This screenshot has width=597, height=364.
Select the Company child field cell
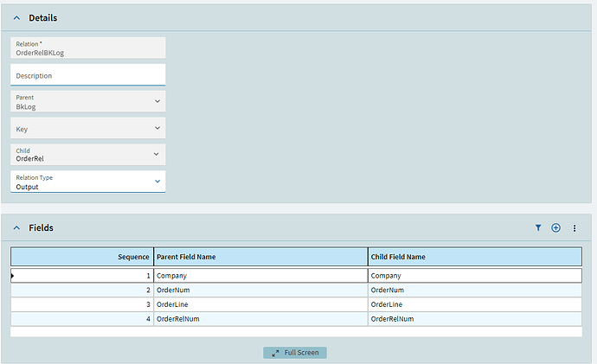tap(475, 276)
